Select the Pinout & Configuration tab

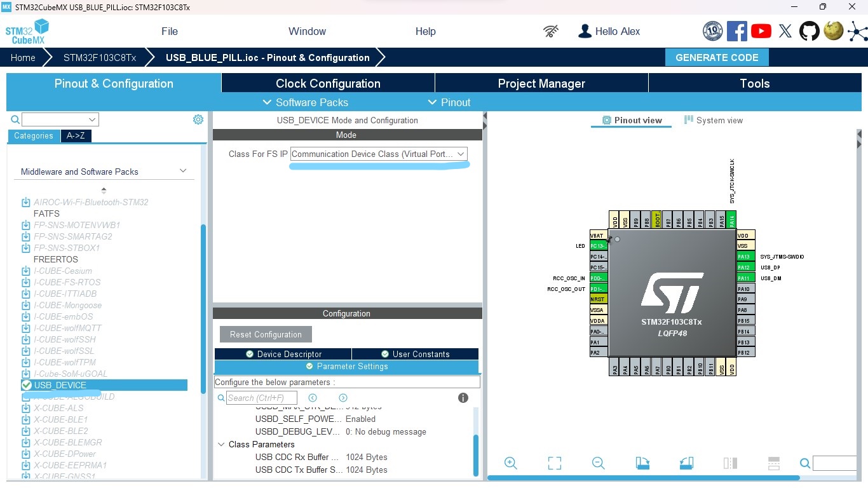114,83
